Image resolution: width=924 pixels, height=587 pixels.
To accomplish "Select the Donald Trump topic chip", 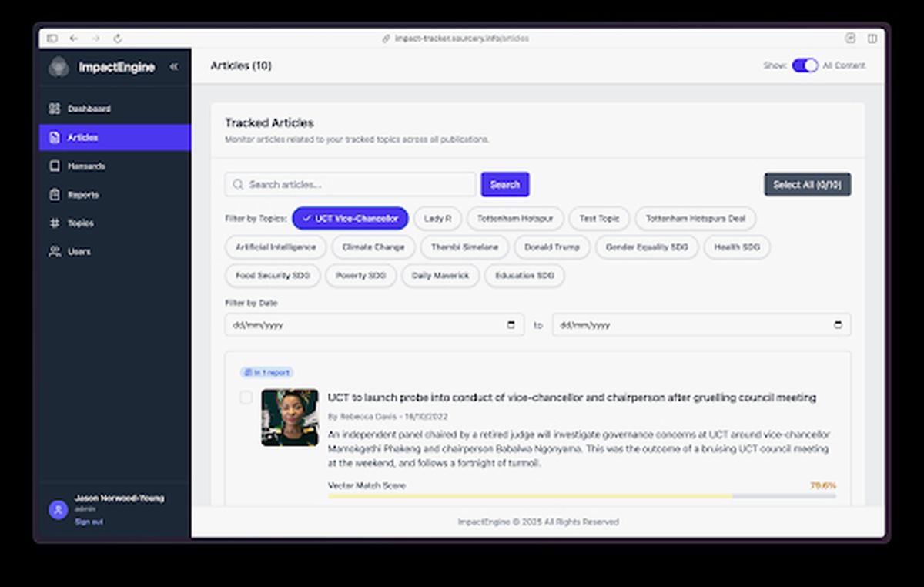I will pyautogui.click(x=551, y=247).
